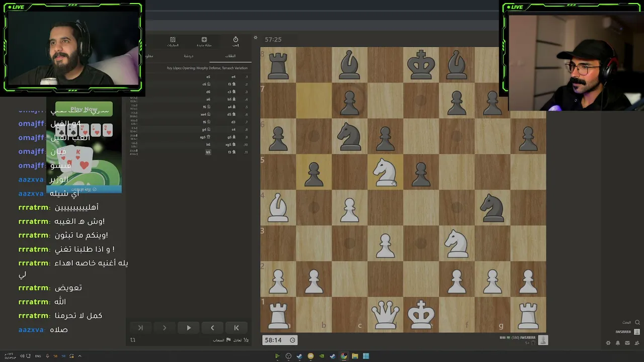The image size is (644, 362).
Task: Open the green play-arrow taskbar app
Action: [277, 356]
